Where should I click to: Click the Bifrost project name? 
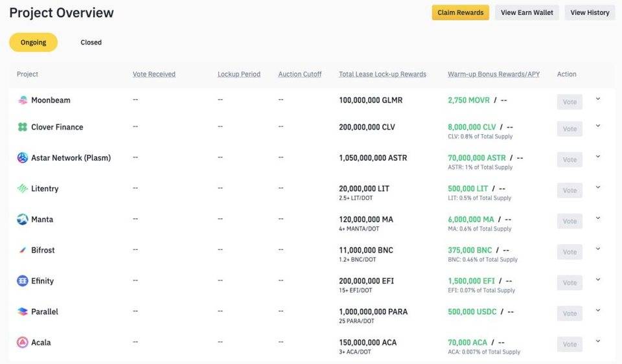(x=43, y=250)
